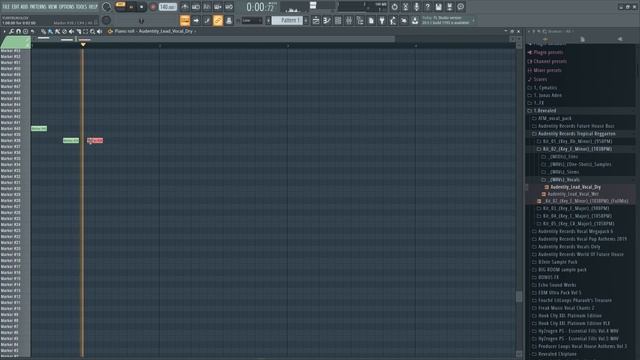Select the Draw pencil tool

click(x=44, y=31)
